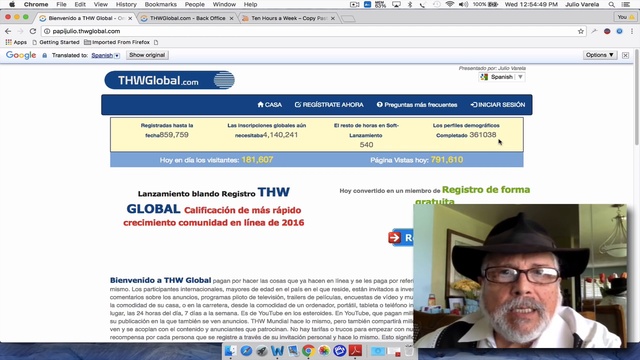The width and height of the screenshot is (640, 360).
Task: Click the Chrome icon in the dock
Action: [308, 351]
